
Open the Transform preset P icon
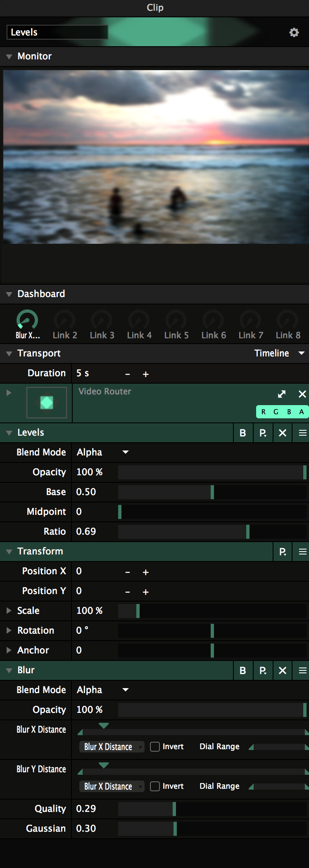[x=283, y=552]
